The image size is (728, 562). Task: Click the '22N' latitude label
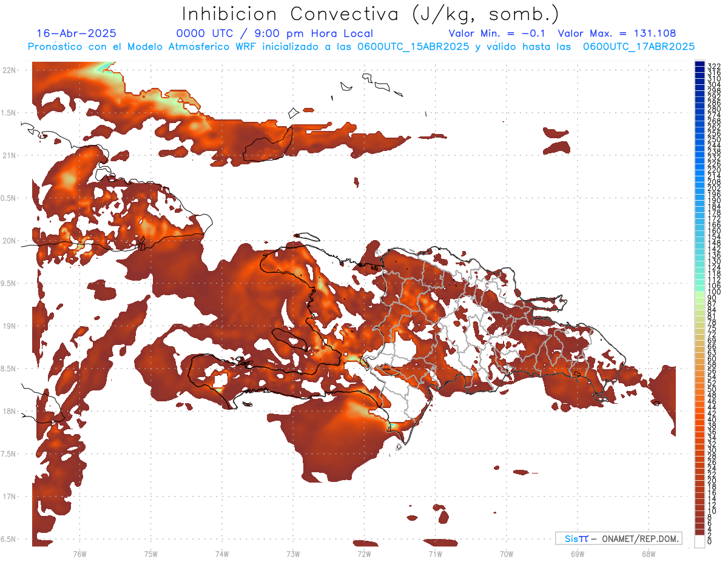9,70
